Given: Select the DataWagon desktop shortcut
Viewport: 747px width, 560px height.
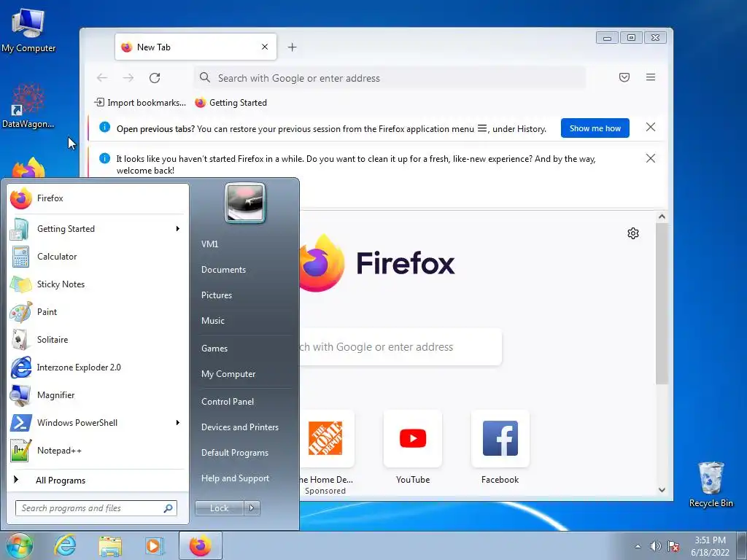Looking at the screenshot, I should coord(28,106).
